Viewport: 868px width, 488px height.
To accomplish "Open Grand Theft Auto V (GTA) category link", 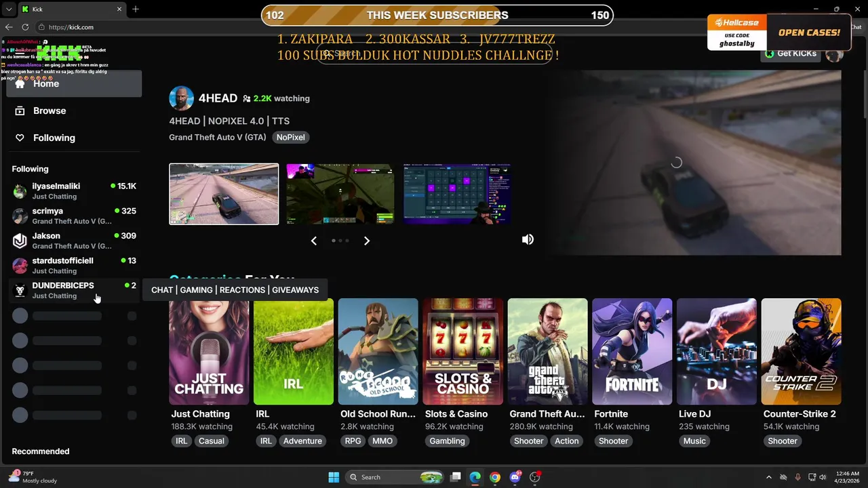I will click(x=217, y=137).
